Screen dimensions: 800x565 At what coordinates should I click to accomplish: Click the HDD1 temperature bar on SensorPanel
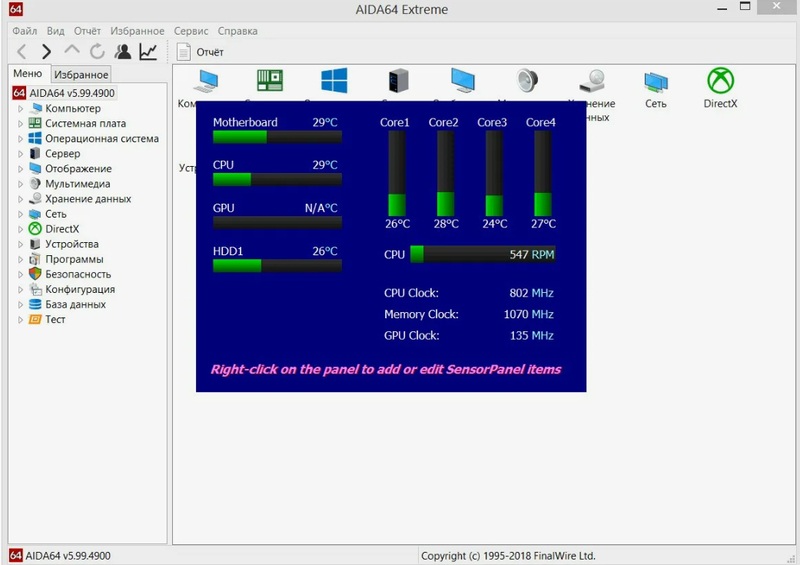point(278,265)
